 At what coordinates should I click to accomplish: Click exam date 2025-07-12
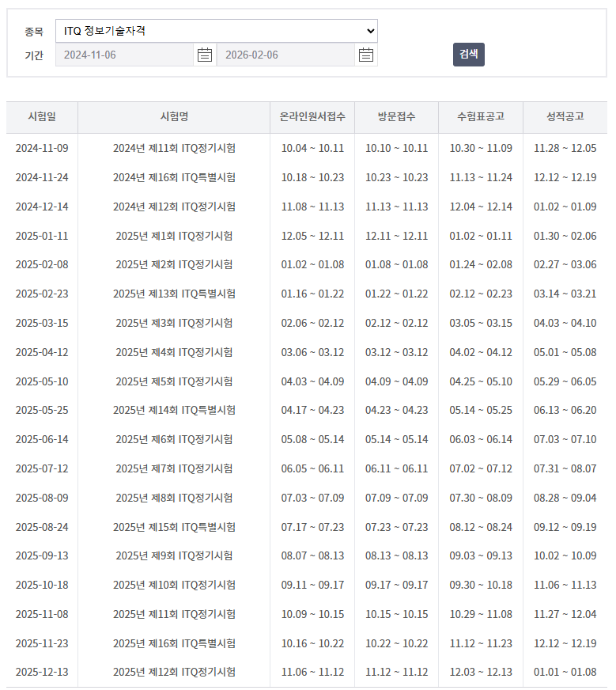42,468
